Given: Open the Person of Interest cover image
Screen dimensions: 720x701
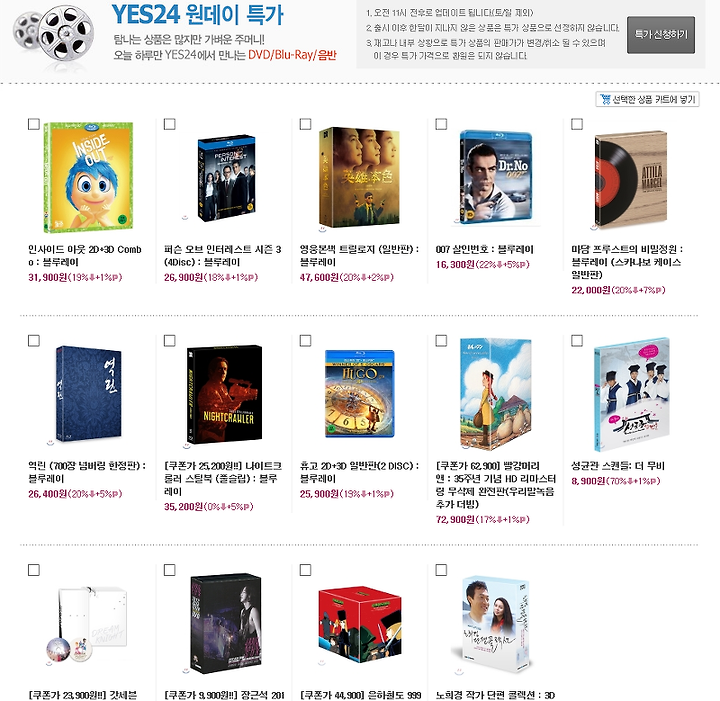Looking at the screenshot, I should (226, 178).
